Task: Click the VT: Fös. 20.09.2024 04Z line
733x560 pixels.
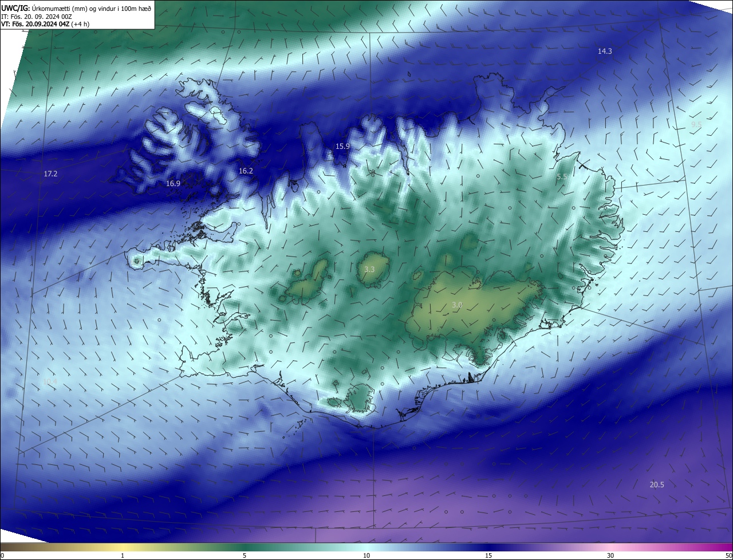Action: [x=45, y=24]
